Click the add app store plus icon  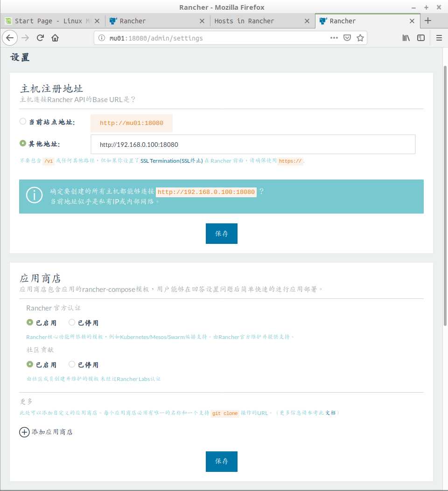point(24,432)
